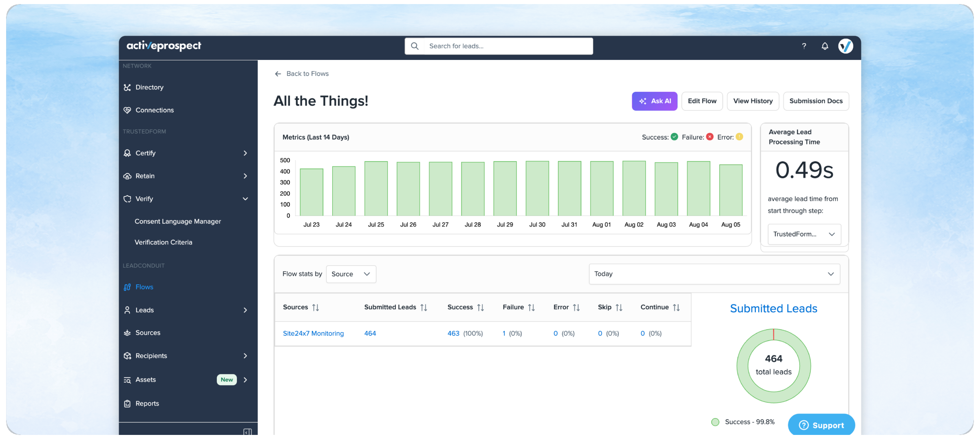Sort by Error column
Viewport: 980px width, 439px height.
(576, 308)
